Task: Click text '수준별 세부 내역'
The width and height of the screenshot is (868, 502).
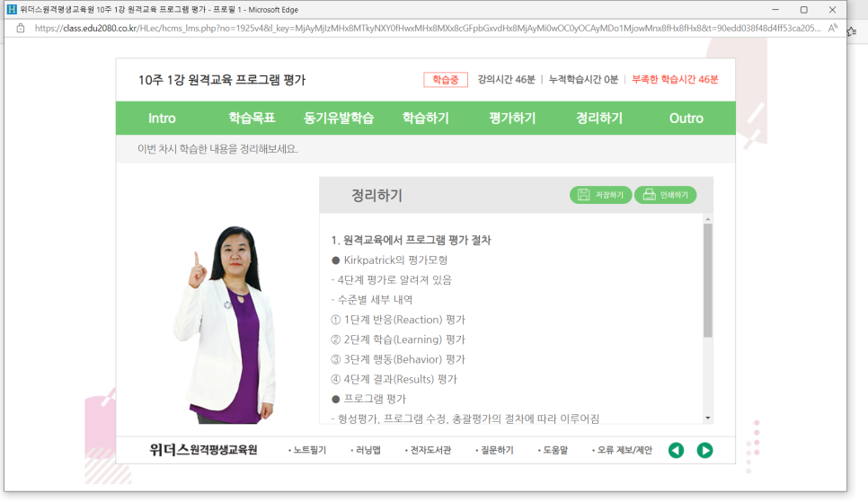Action: [x=375, y=300]
